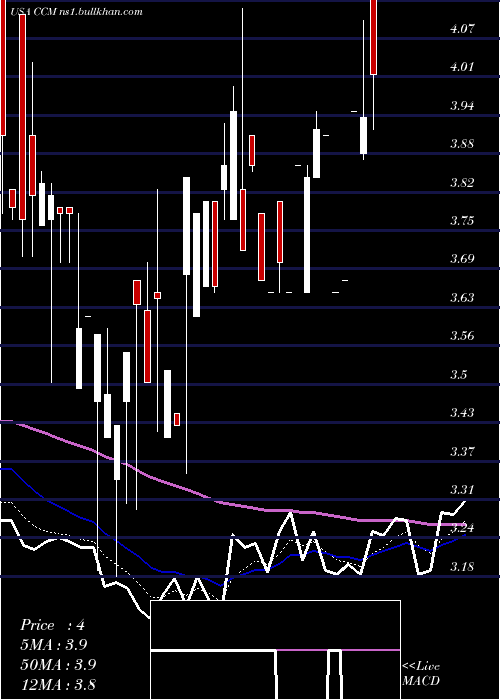Image resolution: width=500 pixels, height=700 pixels.
Task: Click the 3.24 price axis label
Action: (x=462, y=528)
